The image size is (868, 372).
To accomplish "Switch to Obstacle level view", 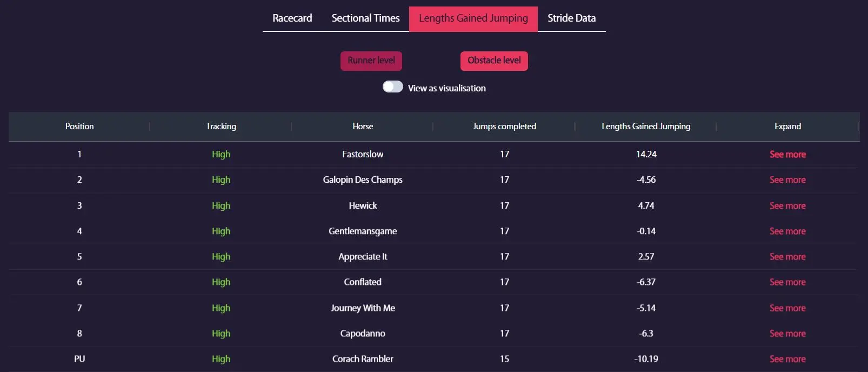I will click(494, 61).
